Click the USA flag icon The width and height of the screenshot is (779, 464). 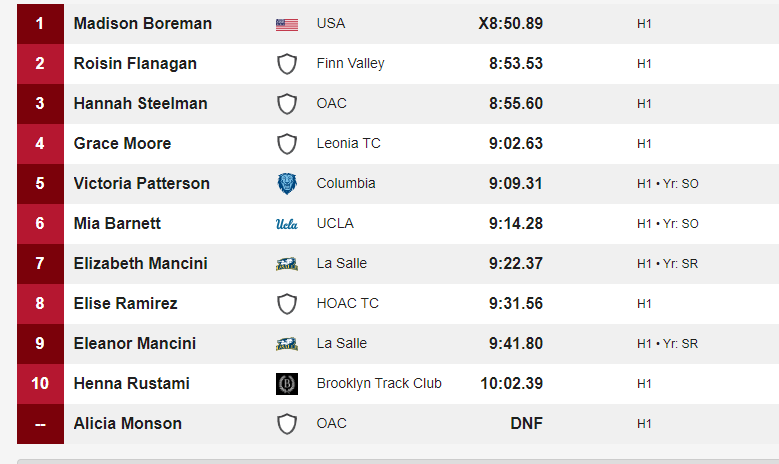(x=287, y=24)
